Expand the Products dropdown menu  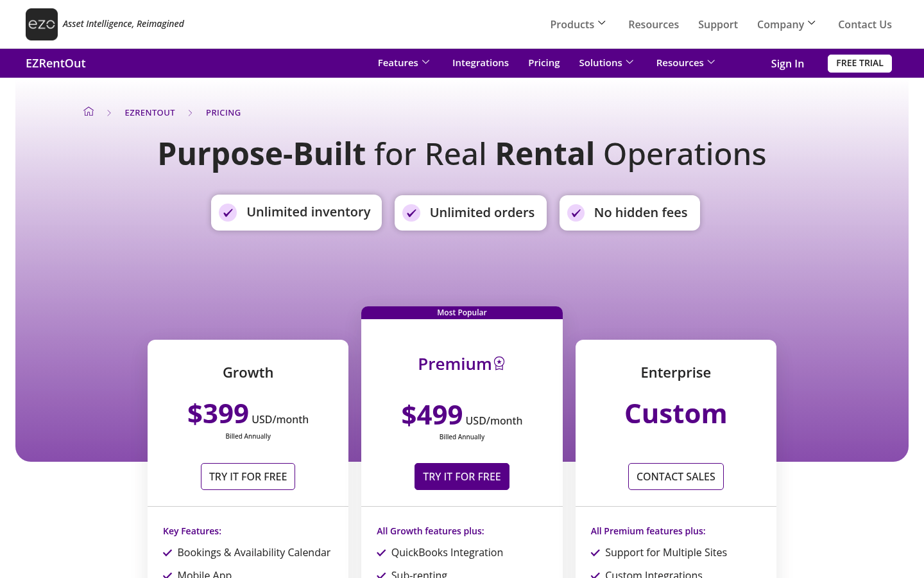(578, 24)
